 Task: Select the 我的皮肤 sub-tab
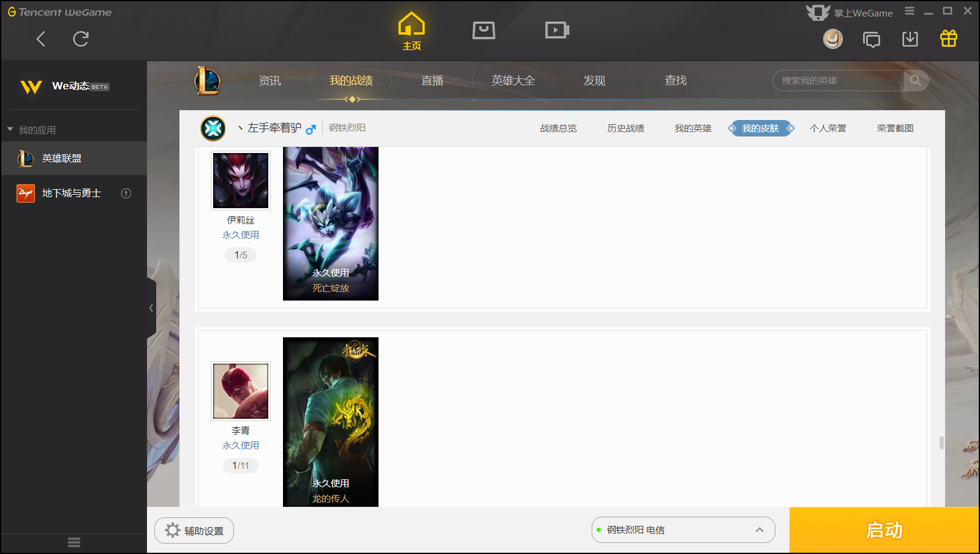click(761, 129)
